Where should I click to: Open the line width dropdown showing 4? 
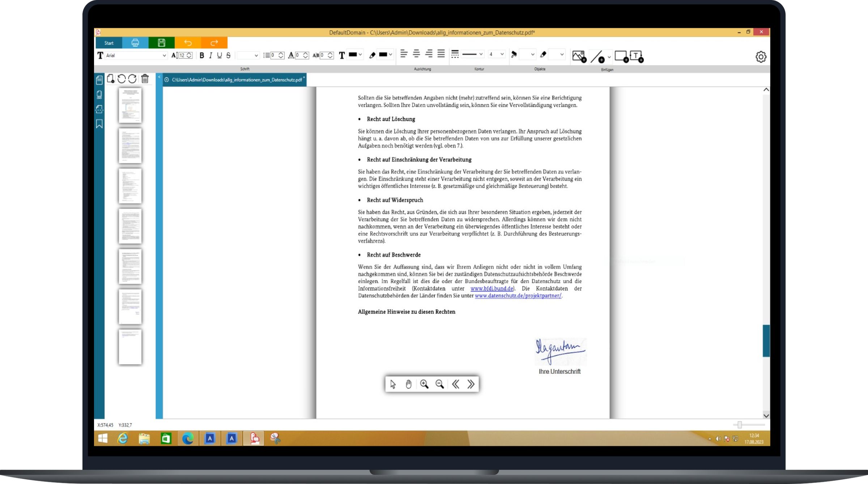(496, 54)
